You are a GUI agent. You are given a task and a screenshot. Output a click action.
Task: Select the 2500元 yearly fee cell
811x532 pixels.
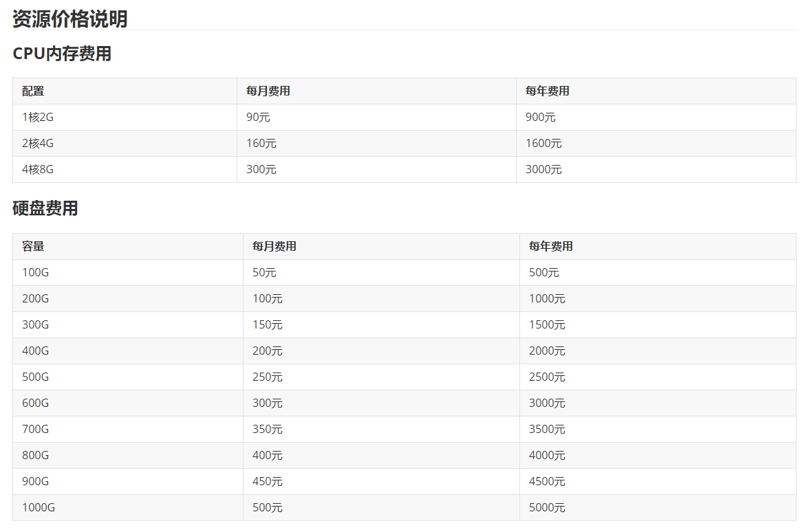tap(547, 377)
